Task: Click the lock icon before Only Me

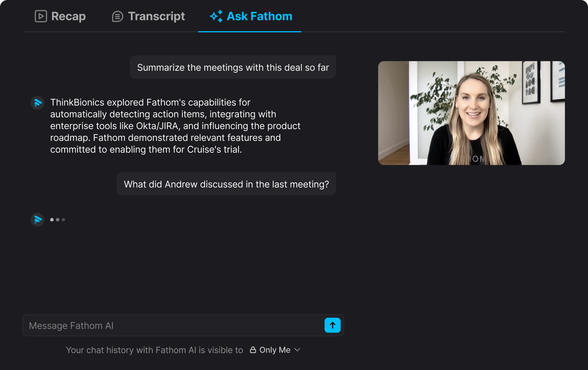Action: (253, 350)
